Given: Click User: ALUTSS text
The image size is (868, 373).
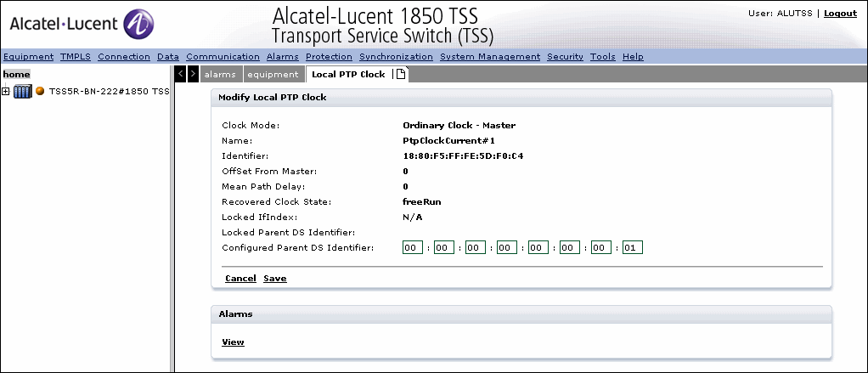Looking at the screenshot, I should 781,14.
